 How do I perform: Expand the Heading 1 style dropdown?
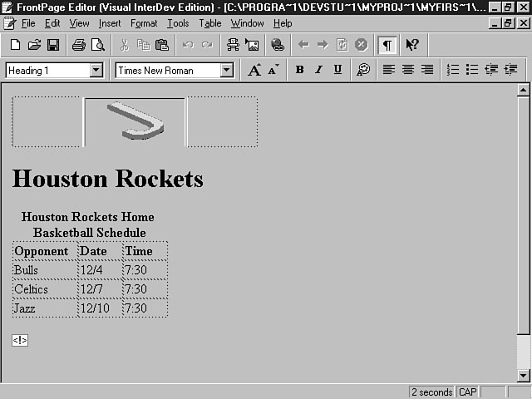pyautogui.click(x=96, y=71)
